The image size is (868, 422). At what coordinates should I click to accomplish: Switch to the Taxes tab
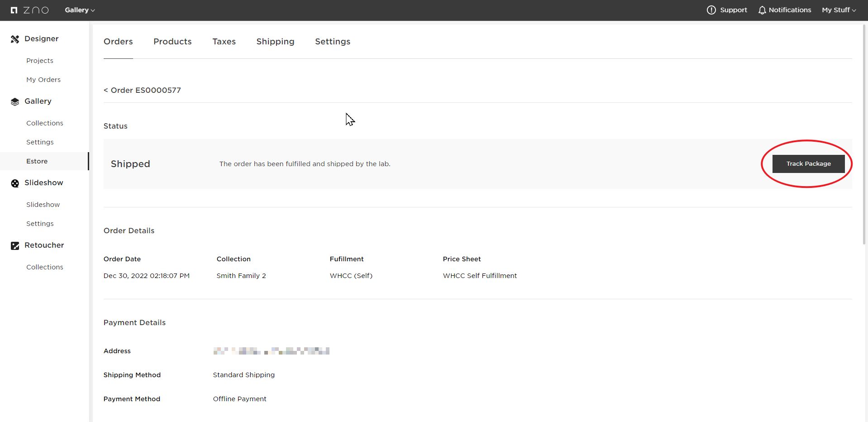(224, 42)
